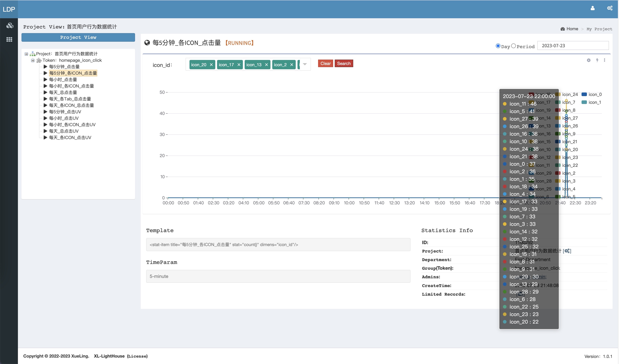Open tree item 每天_各ICON_点击UV
Image resolution: width=619 pixels, height=364 pixels.
click(70, 137)
